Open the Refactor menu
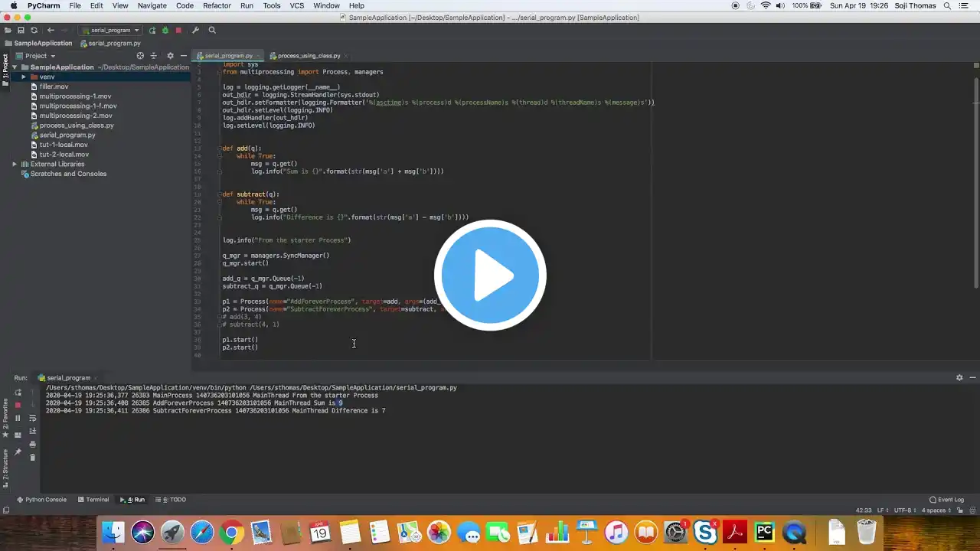 pos(217,5)
